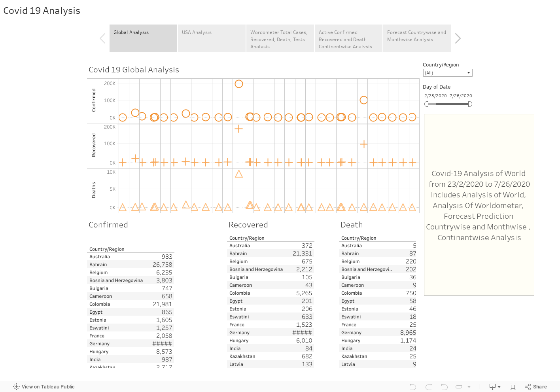Screen dimensions: 560x392
Task: Open Forecast Countrywise and Monthwise tab
Action: pos(417,38)
